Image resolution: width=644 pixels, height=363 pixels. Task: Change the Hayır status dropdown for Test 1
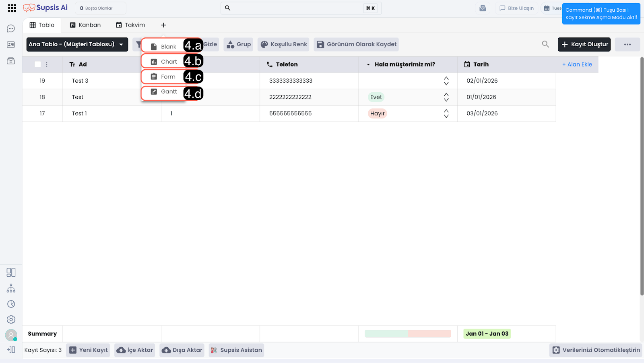tap(446, 114)
